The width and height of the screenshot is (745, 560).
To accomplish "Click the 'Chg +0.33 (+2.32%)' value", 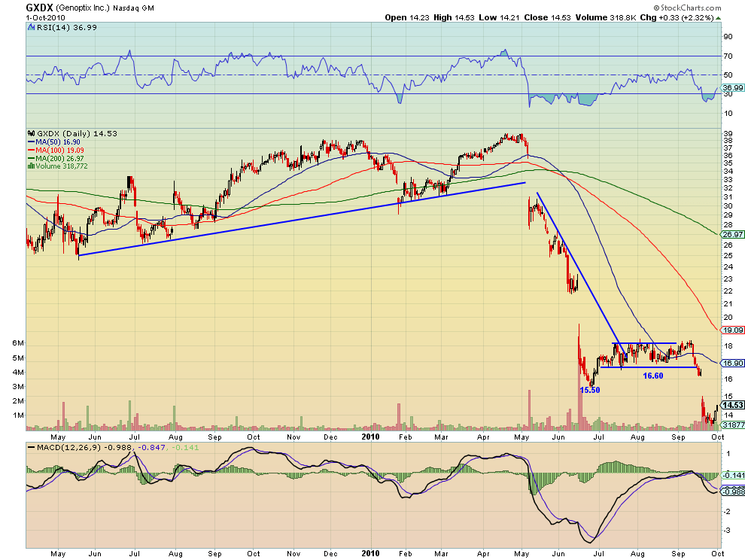I will tap(677, 17).
